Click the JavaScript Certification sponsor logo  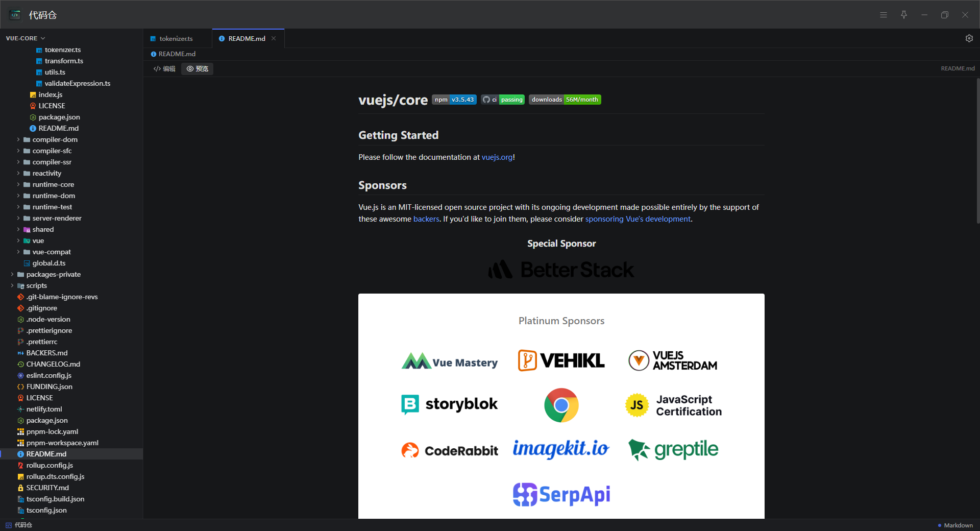click(x=673, y=405)
